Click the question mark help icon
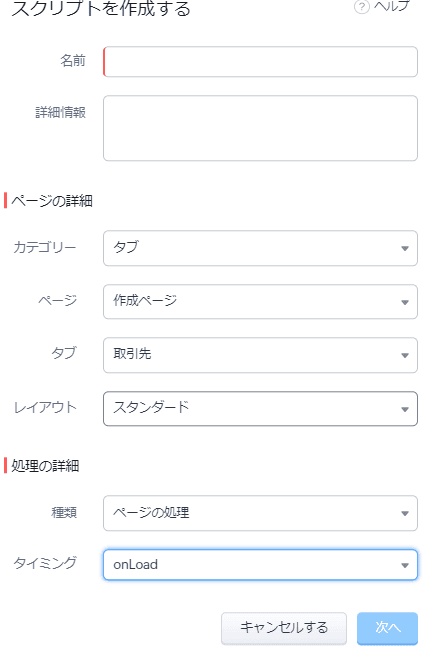436x661 pixels. (x=361, y=7)
